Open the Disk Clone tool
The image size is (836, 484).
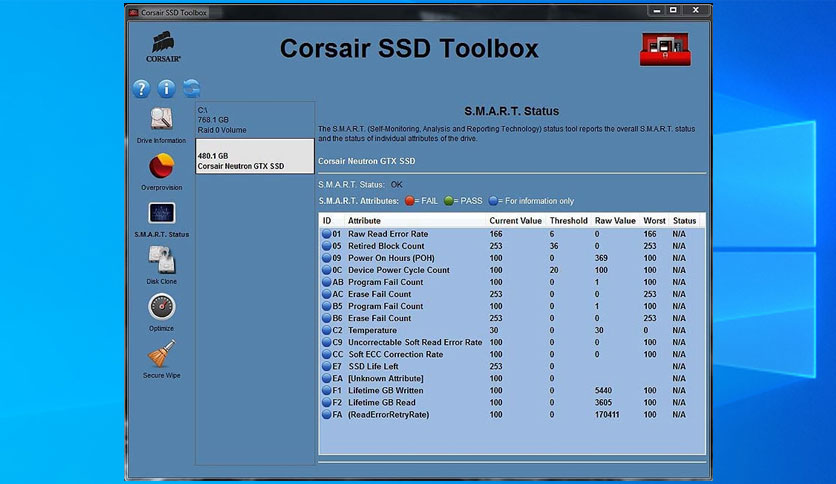[x=162, y=265]
